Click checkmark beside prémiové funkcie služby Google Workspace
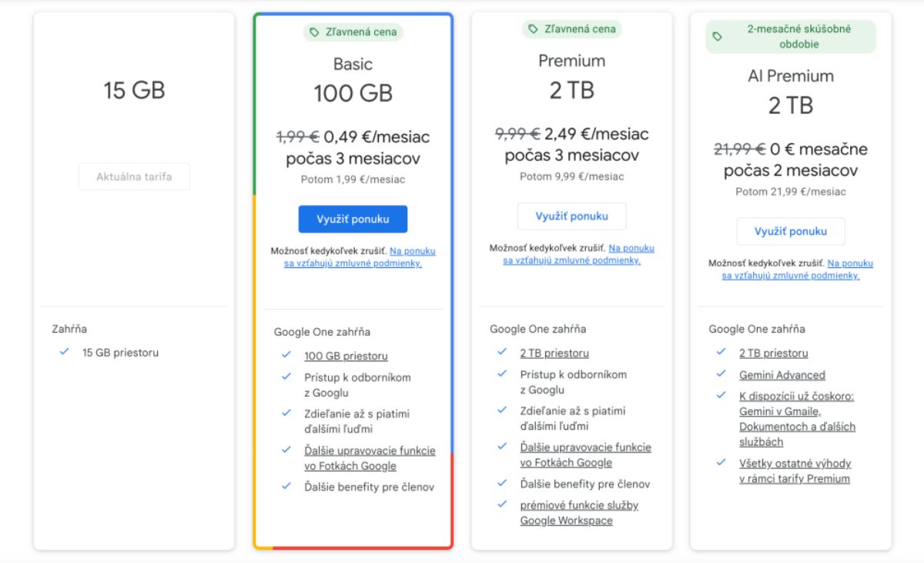 click(x=502, y=504)
